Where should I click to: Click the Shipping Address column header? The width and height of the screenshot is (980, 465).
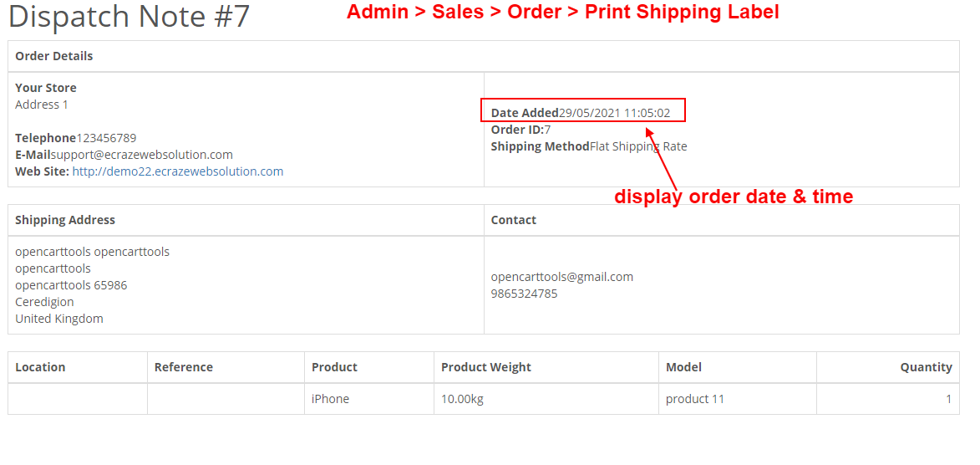(x=246, y=220)
